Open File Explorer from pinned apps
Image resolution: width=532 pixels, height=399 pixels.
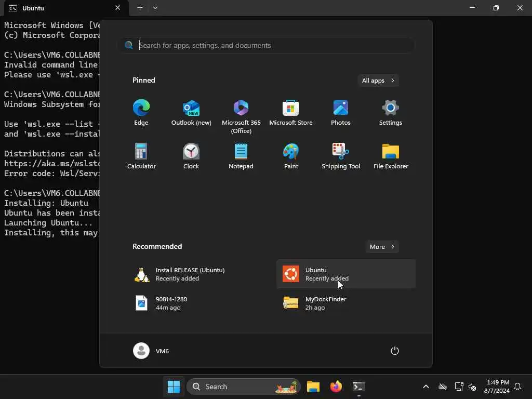(391, 156)
